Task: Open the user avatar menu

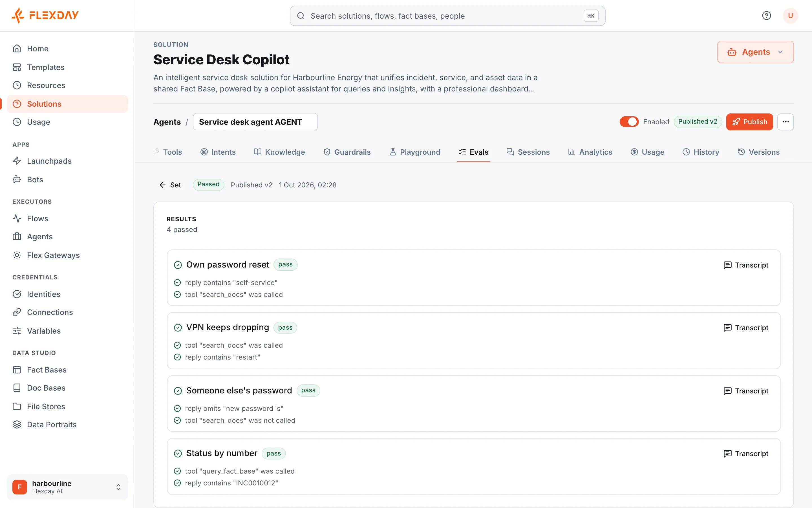Action: [x=790, y=16]
